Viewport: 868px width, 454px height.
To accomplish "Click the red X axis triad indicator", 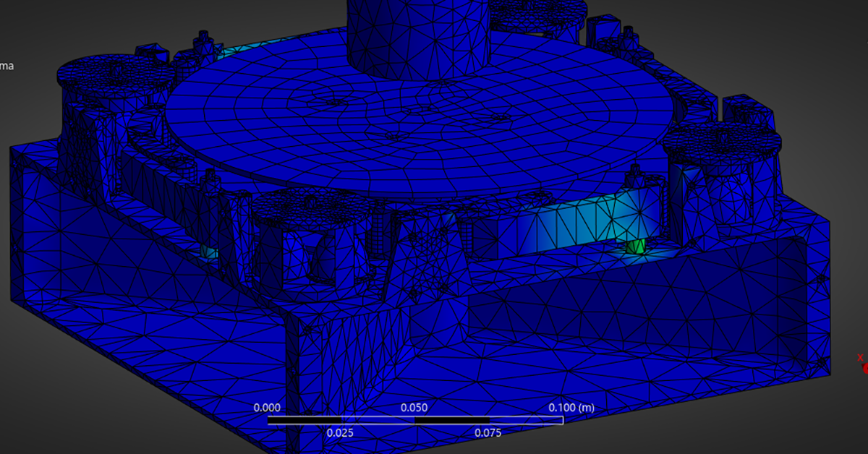I will point(860,357).
